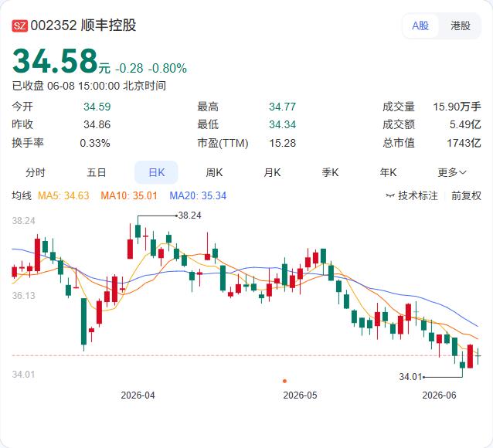Switch to 周K weekly candlestick view
Viewport: 493px width, 448px height.
(x=214, y=172)
